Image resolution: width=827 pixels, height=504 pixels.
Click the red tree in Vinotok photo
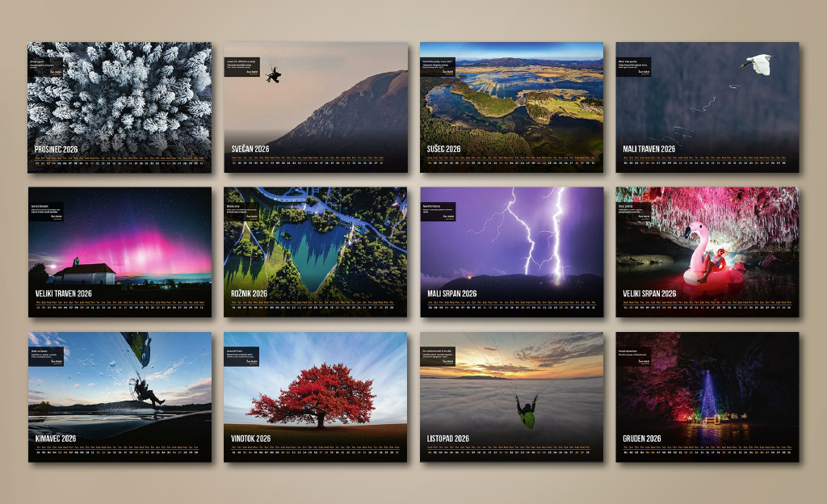point(321,393)
